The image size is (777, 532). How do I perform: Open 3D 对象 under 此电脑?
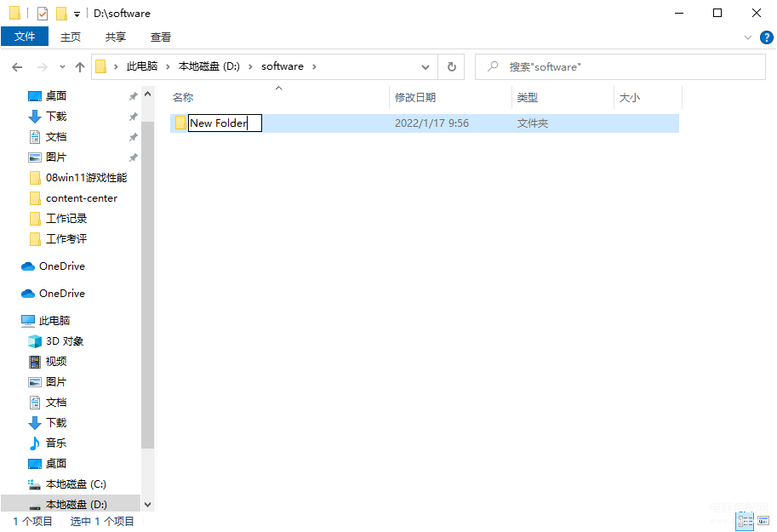(x=65, y=341)
